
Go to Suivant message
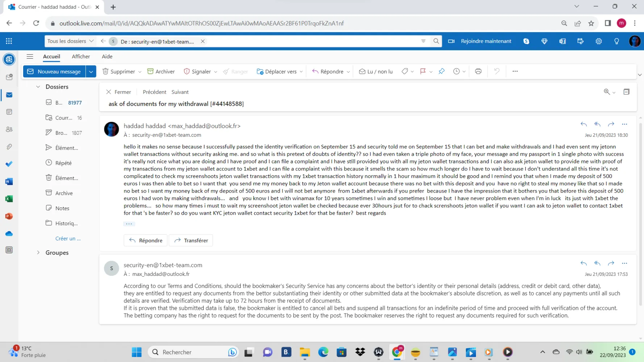pos(180,92)
